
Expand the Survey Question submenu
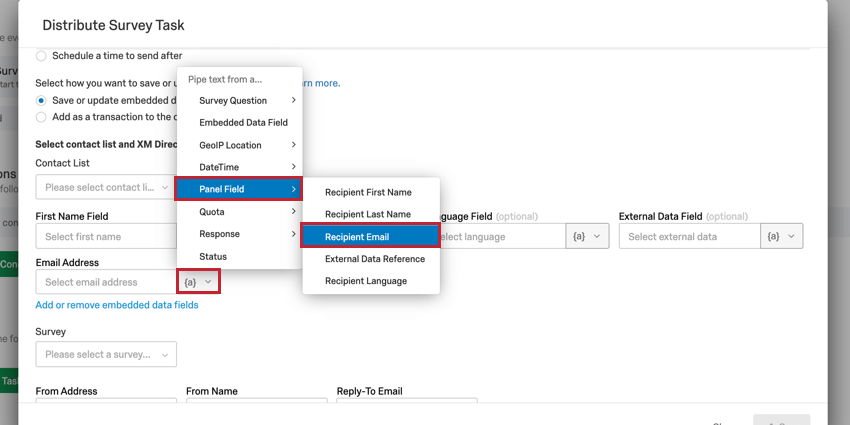tap(240, 100)
